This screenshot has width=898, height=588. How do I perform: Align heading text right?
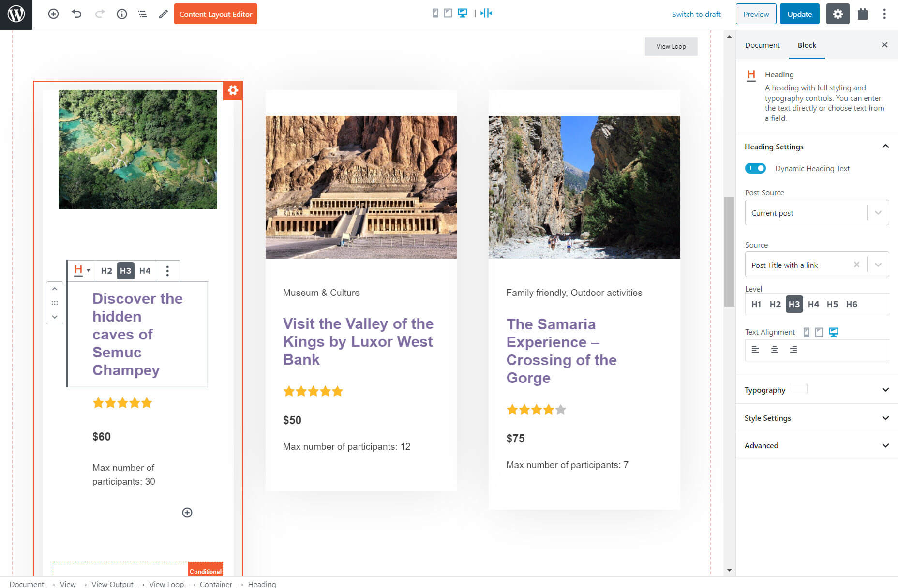click(x=793, y=350)
